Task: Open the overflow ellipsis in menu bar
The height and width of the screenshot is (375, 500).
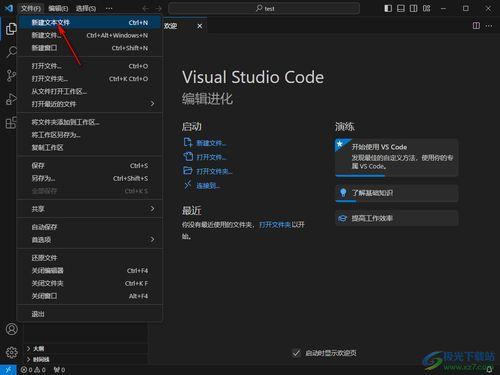Action: [109, 8]
